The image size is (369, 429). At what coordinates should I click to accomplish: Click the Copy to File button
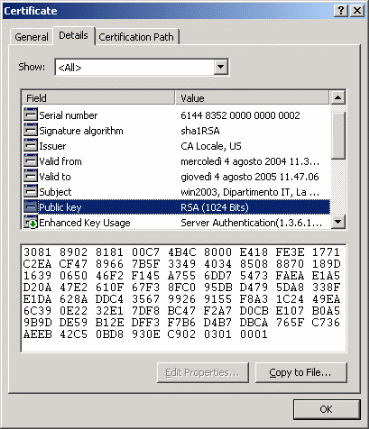301,372
